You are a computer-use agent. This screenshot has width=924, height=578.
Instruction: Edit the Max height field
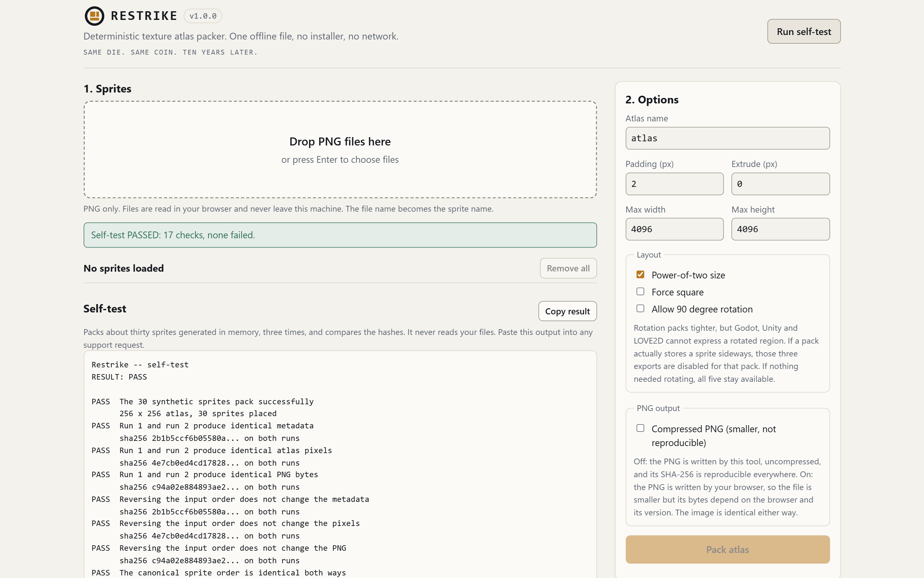pos(781,229)
